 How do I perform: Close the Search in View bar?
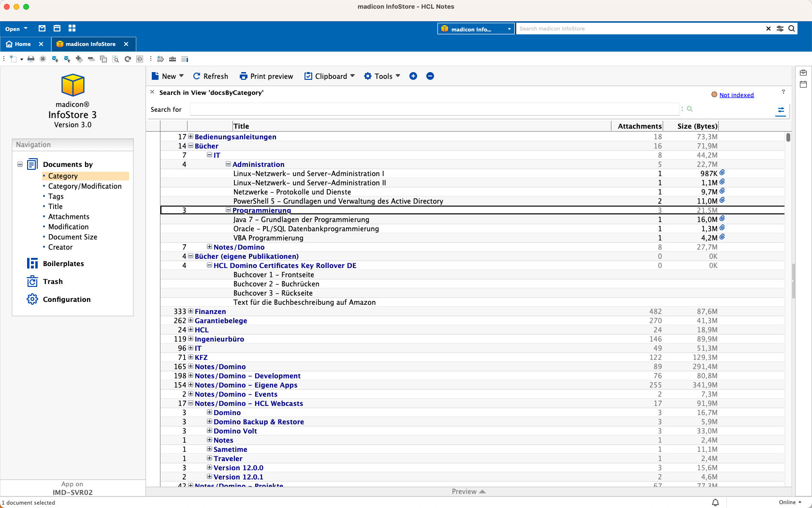click(152, 92)
